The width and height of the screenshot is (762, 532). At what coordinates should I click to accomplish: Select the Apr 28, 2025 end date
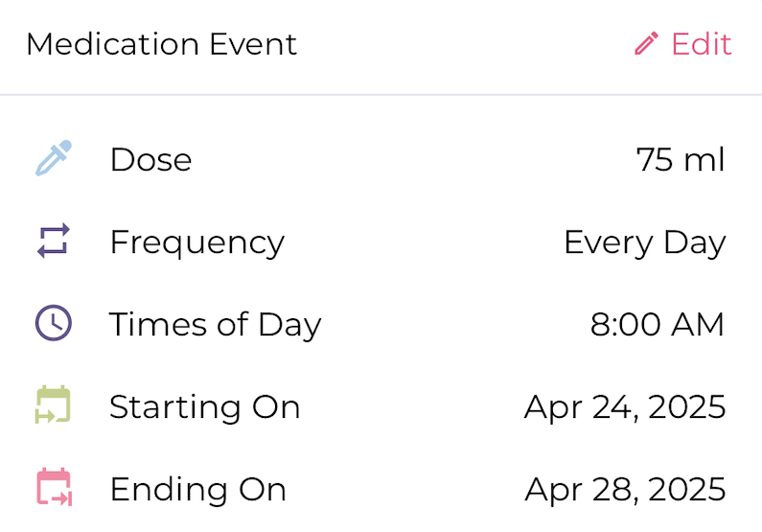[x=624, y=489]
